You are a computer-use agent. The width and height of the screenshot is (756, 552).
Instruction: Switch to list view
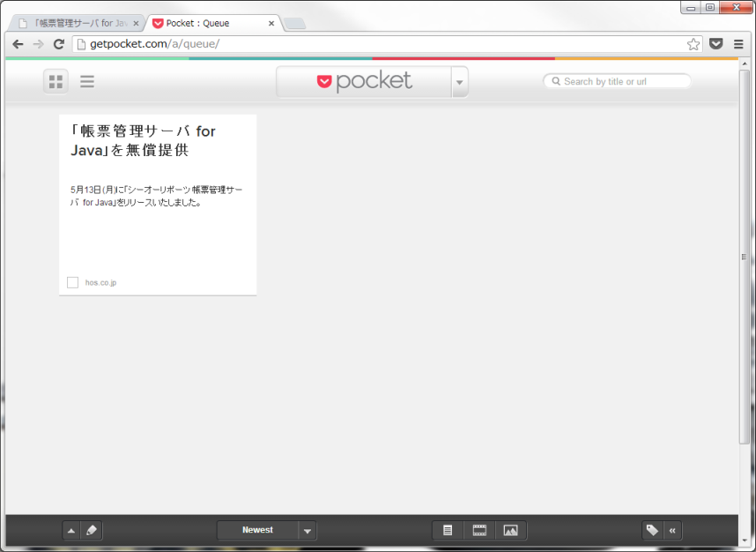[x=87, y=82]
